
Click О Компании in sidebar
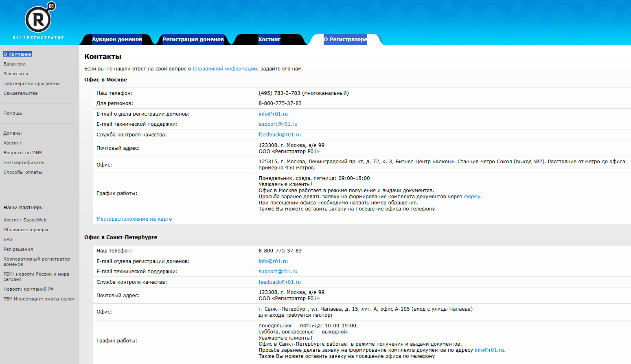18,54
